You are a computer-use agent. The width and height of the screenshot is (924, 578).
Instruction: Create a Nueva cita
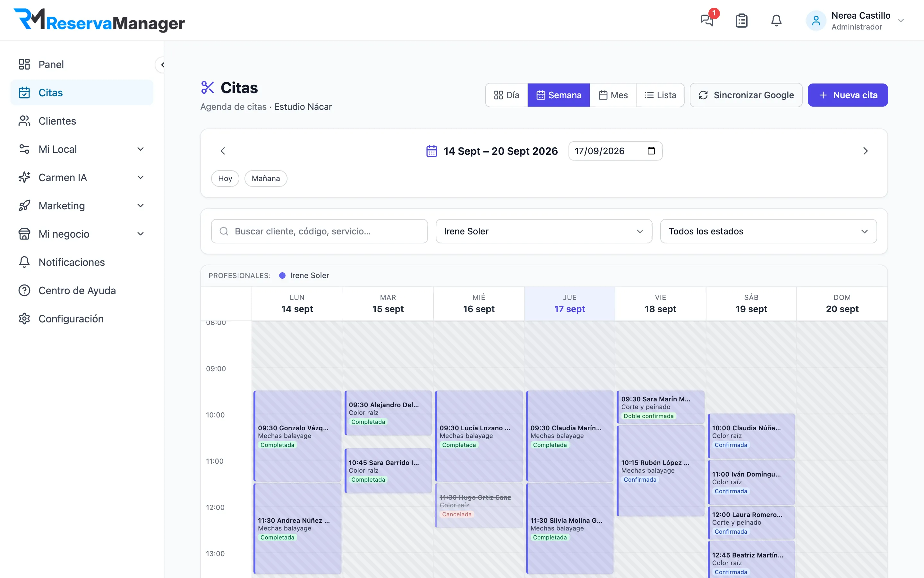tap(848, 95)
